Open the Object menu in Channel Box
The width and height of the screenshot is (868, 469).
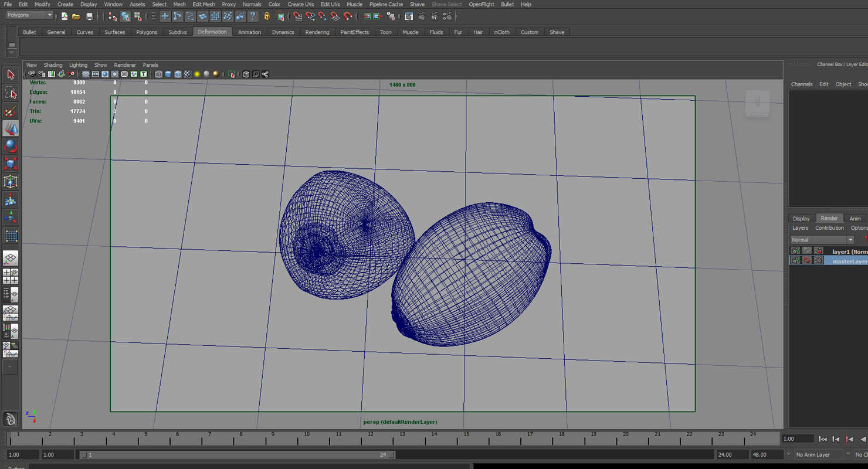843,84
